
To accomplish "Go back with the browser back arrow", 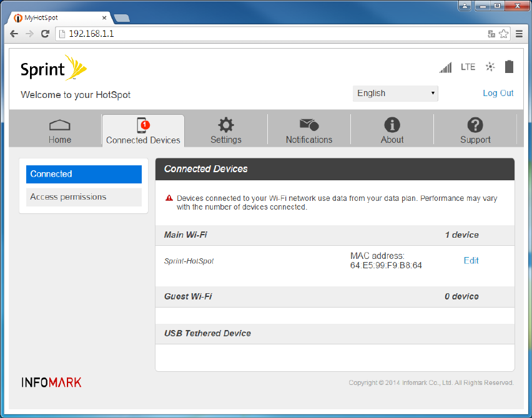I will (14, 34).
